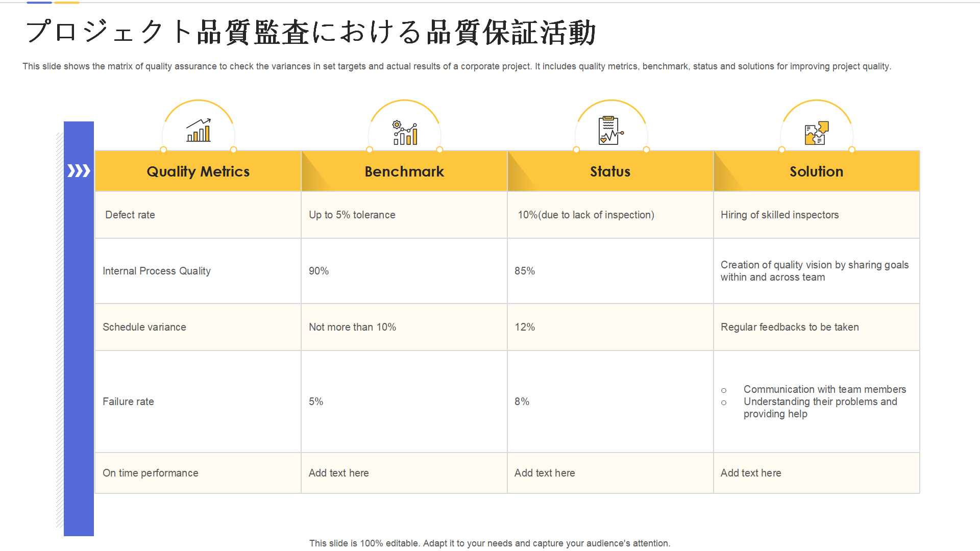Click the puzzle pieces icon above Solution

tap(817, 133)
